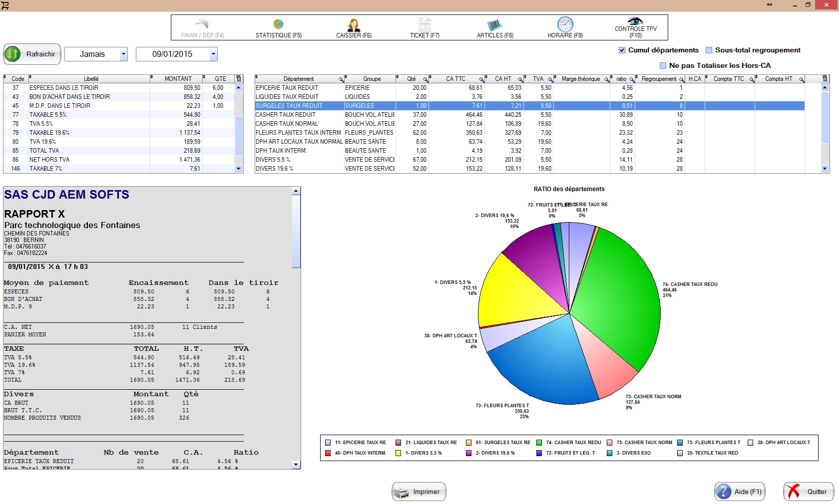The height and width of the screenshot is (504, 839).
Task: Enable Sous-total regroupement checkbox
Action: coord(709,50)
